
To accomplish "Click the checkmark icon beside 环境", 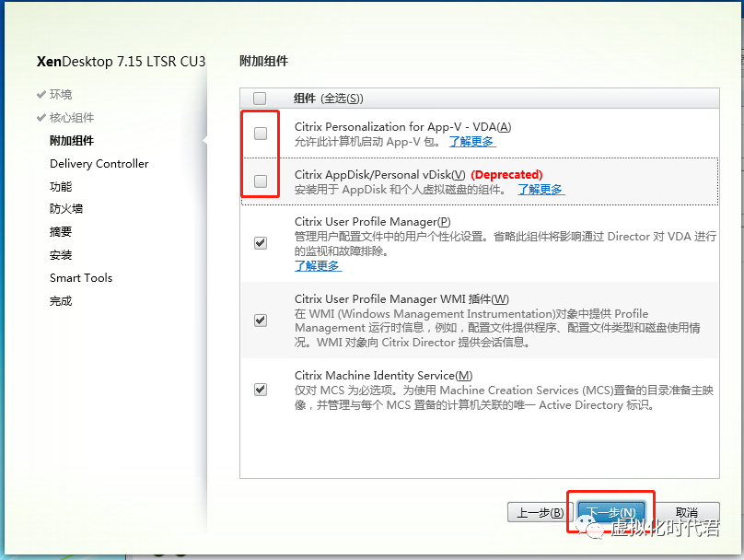I will pos(41,95).
